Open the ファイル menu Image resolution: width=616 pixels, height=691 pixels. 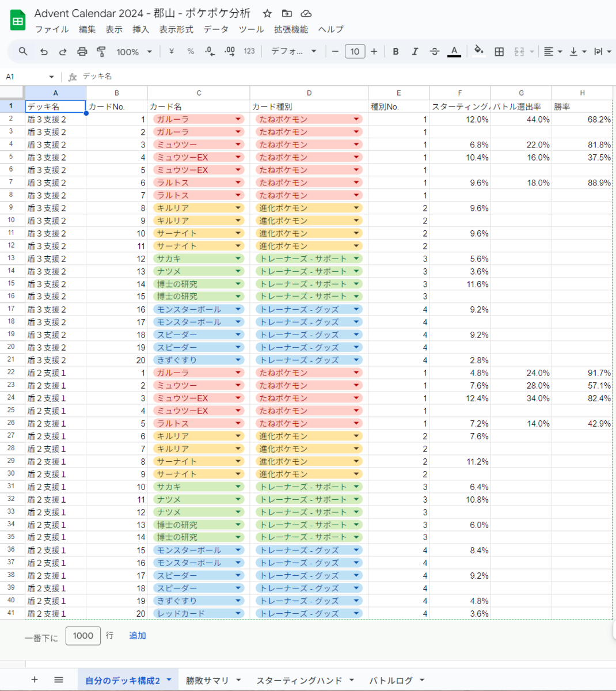pyautogui.click(x=52, y=29)
